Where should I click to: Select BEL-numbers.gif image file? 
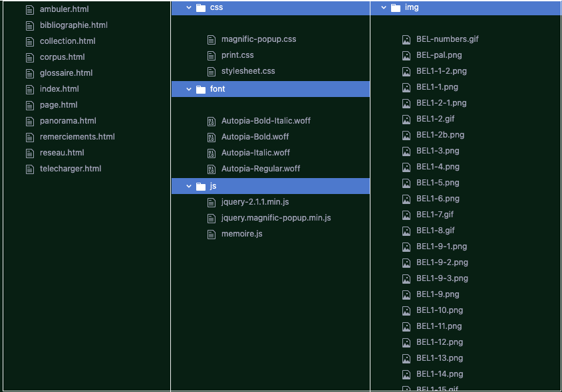point(447,39)
